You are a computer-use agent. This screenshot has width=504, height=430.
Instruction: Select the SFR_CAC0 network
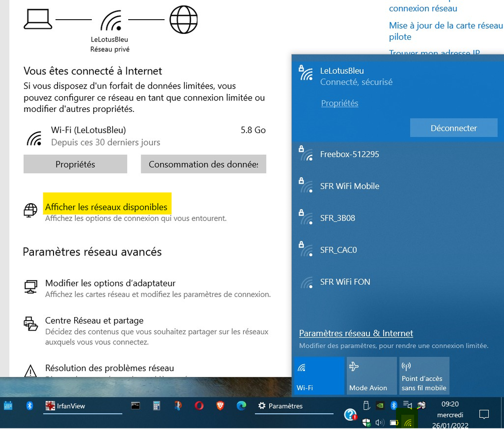tap(398, 250)
